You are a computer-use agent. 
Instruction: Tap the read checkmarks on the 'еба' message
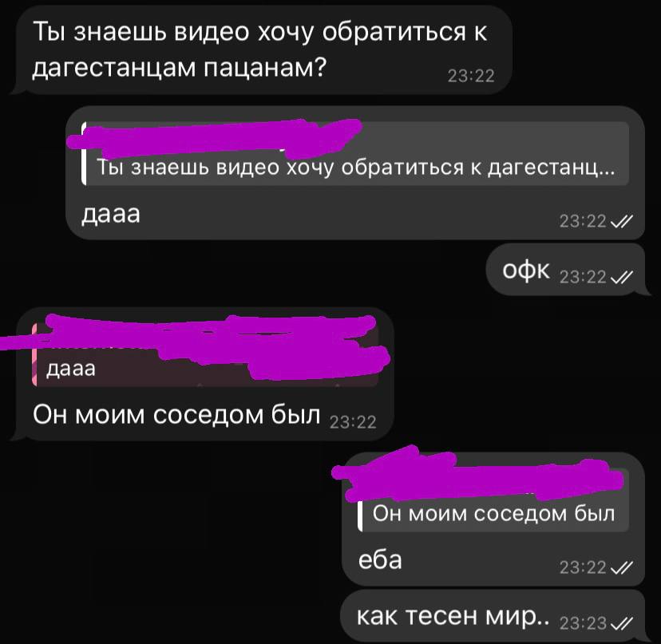pyautogui.click(x=621, y=567)
